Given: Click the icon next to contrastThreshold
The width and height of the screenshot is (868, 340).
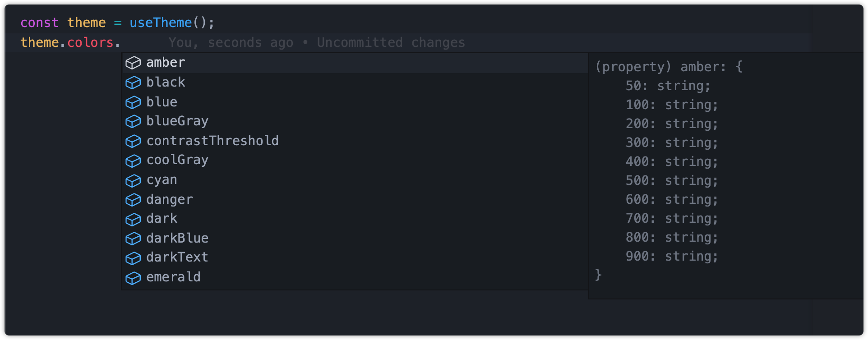Looking at the screenshot, I should click(134, 141).
